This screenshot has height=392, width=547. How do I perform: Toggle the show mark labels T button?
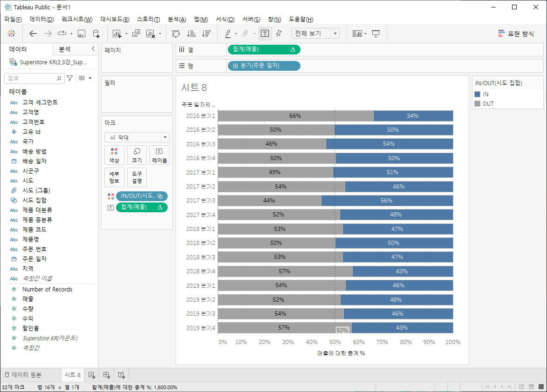coord(265,34)
